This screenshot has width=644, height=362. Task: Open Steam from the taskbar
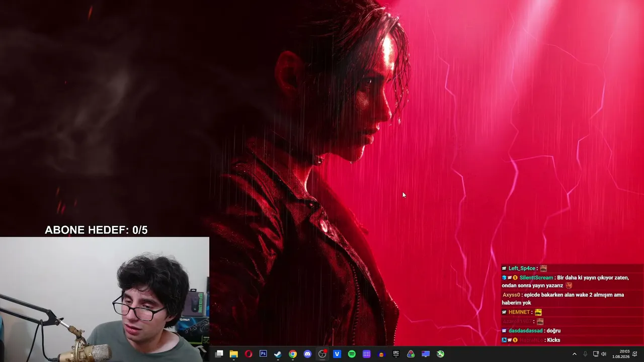278,354
